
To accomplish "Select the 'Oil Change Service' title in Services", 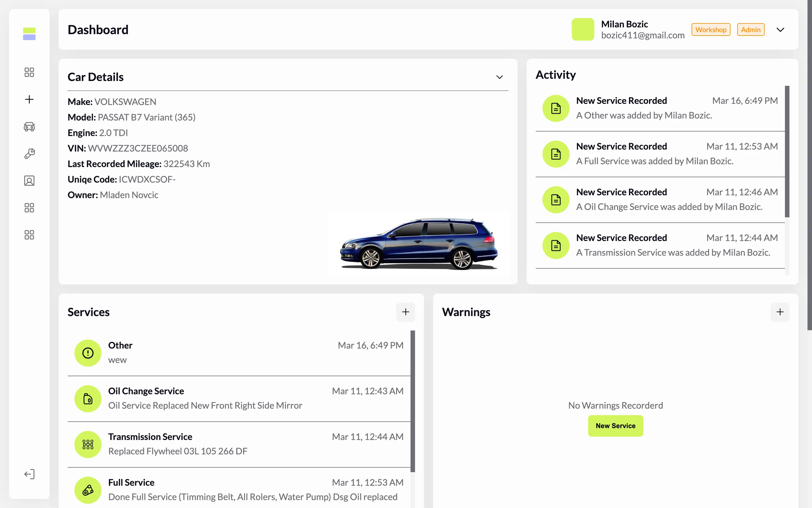I will [146, 391].
